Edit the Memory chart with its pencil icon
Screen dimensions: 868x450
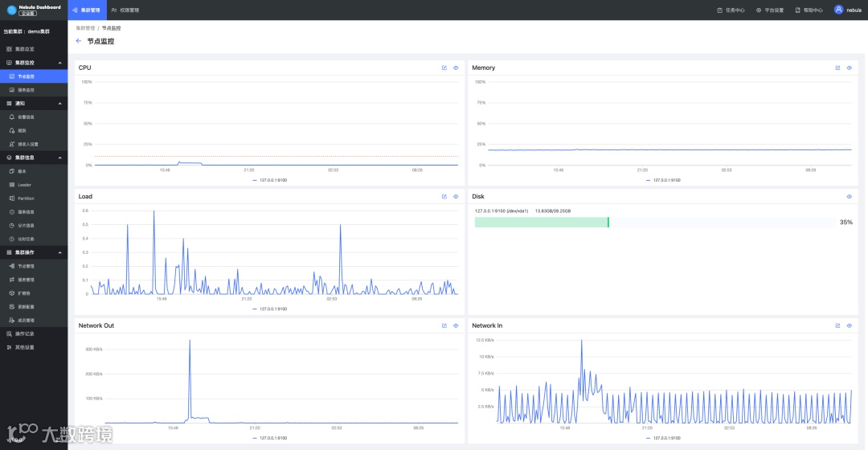point(837,68)
